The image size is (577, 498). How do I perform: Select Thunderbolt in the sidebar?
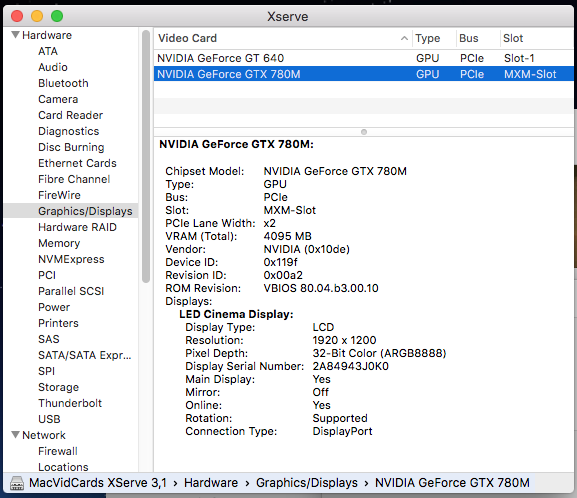70,403
